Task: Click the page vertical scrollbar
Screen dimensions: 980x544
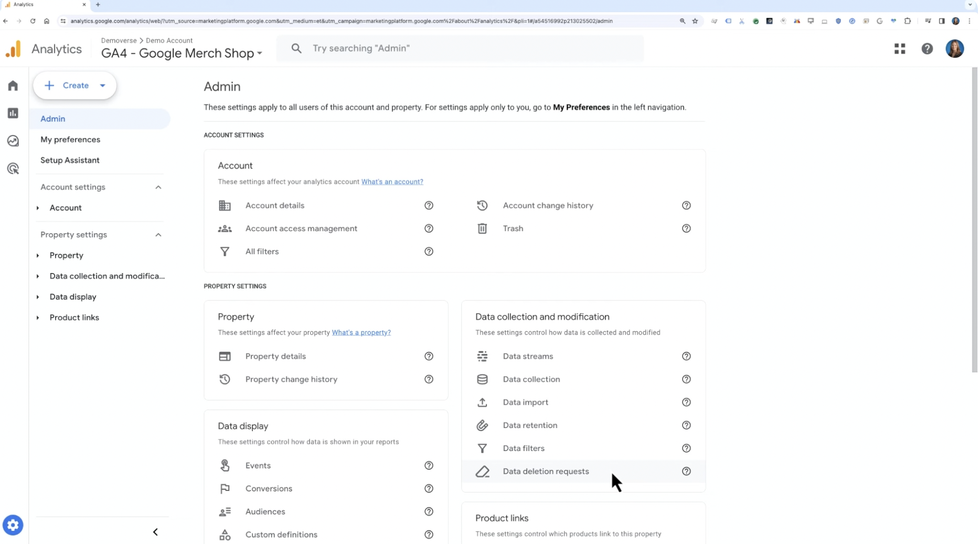Action: click(974, 221)
